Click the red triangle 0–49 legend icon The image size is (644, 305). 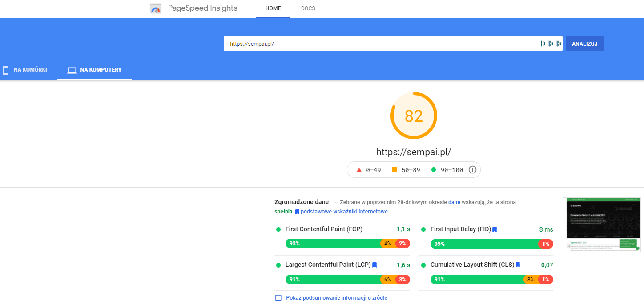[x=359, y=170]
